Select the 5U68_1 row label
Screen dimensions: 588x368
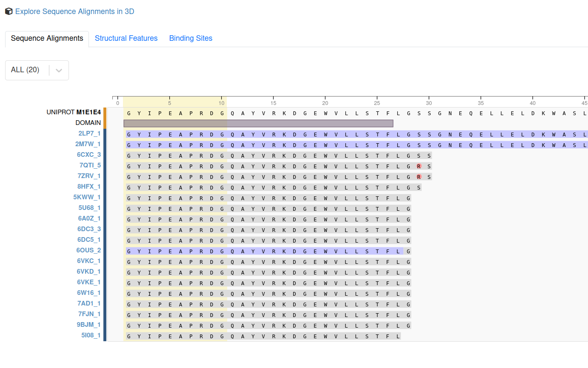tap(89, 208)
